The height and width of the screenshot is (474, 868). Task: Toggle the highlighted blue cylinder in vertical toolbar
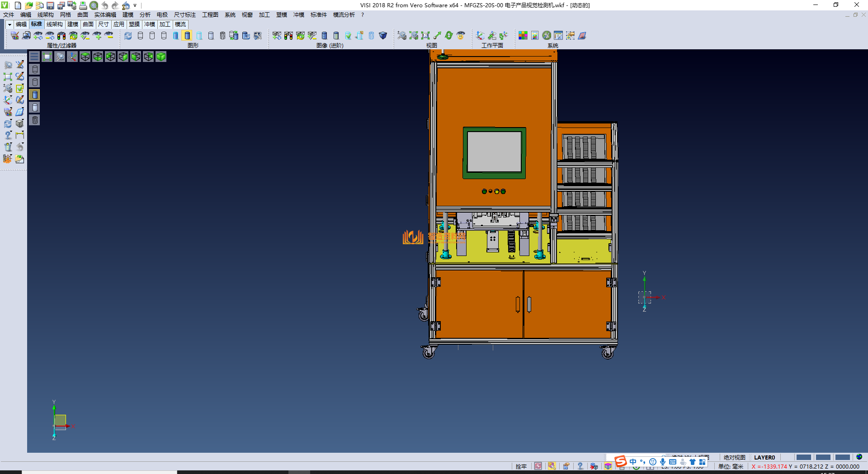point(35,95)
